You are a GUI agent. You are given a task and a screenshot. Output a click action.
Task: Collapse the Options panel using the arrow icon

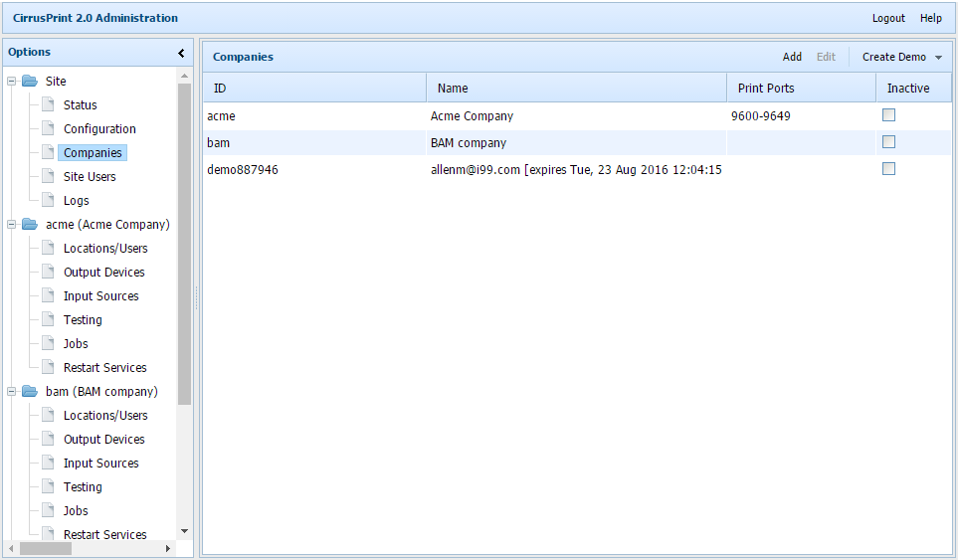[181, 53]
